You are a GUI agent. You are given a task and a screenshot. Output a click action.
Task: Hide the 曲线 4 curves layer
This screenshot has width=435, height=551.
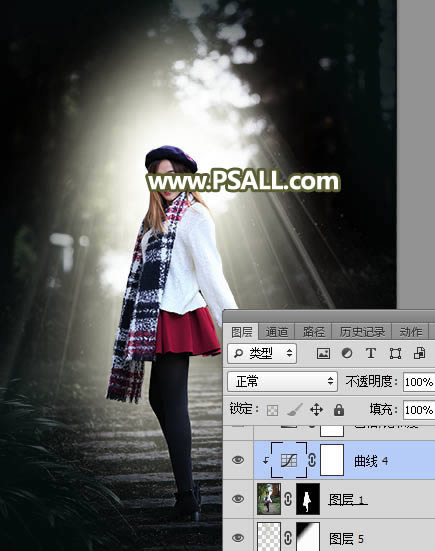pos(238,460)
